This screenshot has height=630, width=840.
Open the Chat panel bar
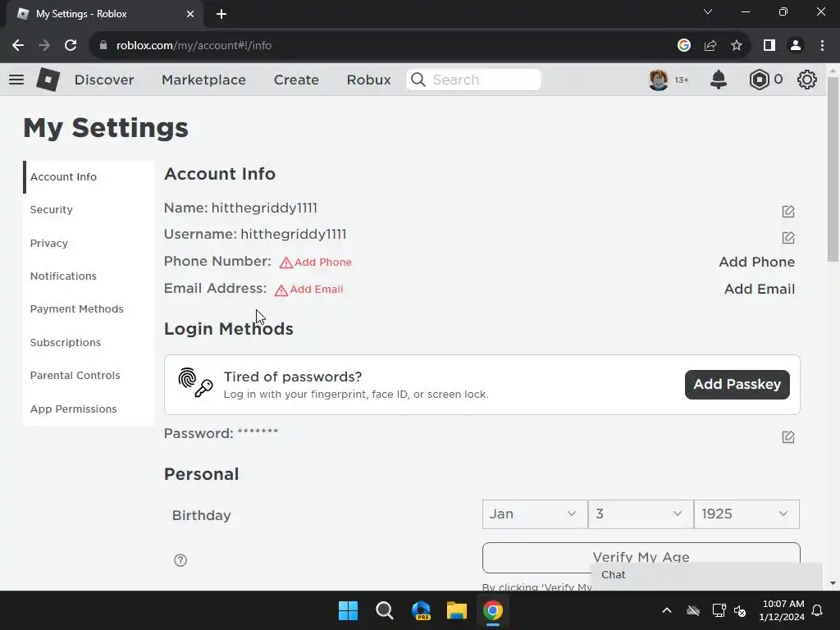[x=706, y=575]
